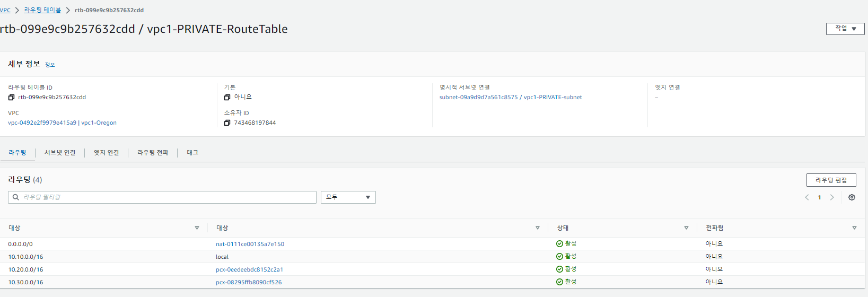Click page title rtb-099e9c9b257632cdd / vpc1-PRIVATE-RouteTable
The image size is (868, 297).
[144, 29]
